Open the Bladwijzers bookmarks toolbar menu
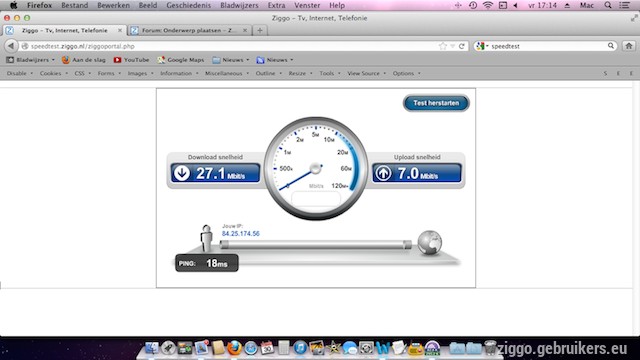 tap(31, 60)
